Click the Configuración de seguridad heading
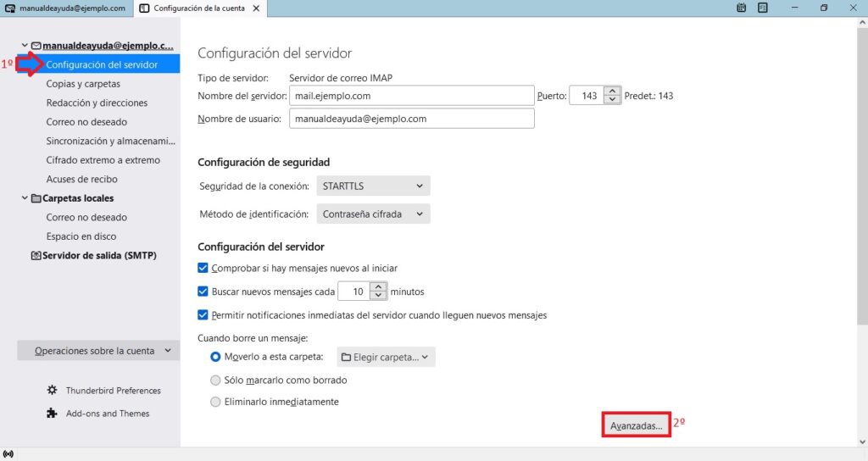The height and width of the screenshot is (461, 868). tap(264, 162)
